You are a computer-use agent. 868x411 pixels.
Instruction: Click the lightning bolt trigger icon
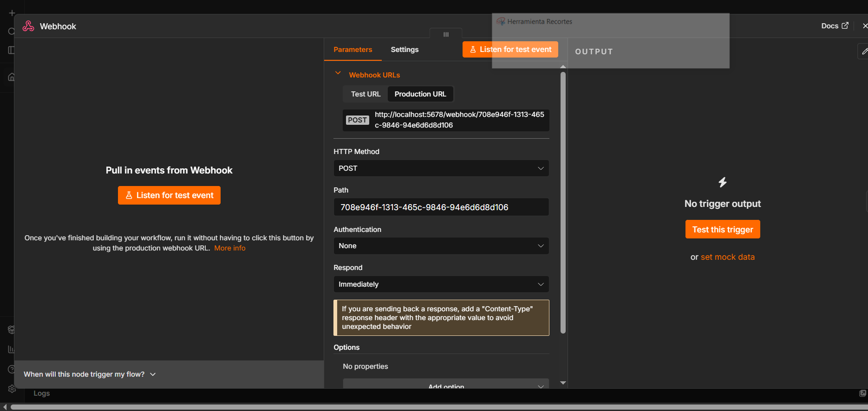[723, 182]
